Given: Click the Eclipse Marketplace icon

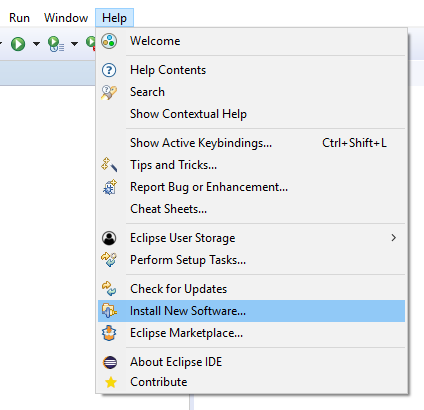Looking at the screenshot, I should click(109, 333).
